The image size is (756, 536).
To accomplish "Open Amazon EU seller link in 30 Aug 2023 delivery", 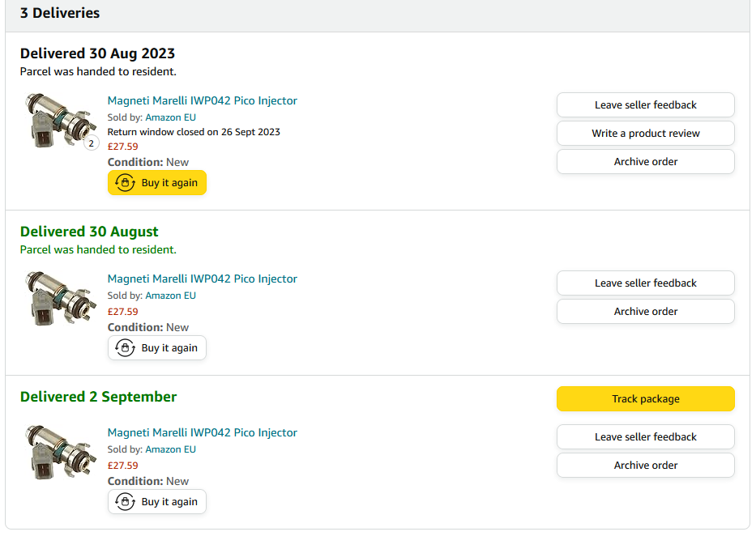I will (x=170, y=117).
